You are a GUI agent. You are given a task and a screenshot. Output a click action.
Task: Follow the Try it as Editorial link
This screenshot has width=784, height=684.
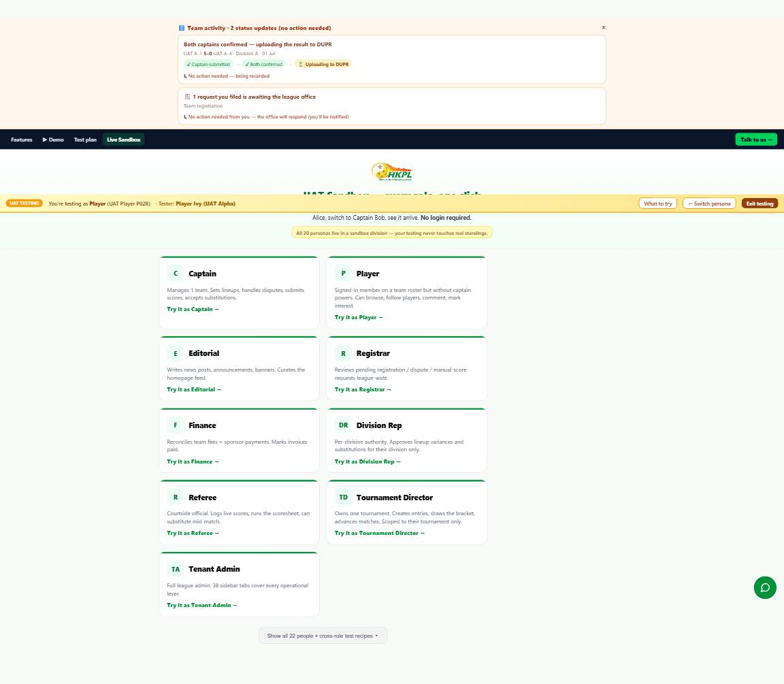(193, 389)
